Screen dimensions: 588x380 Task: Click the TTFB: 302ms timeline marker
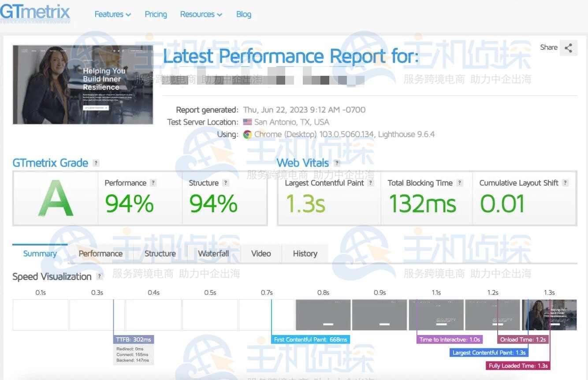(134, 339)
